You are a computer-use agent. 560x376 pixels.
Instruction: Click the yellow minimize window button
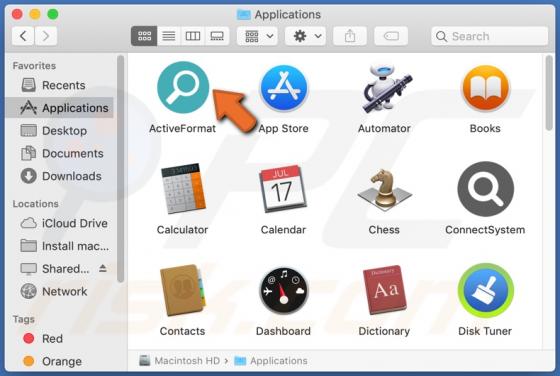point(35,14)
